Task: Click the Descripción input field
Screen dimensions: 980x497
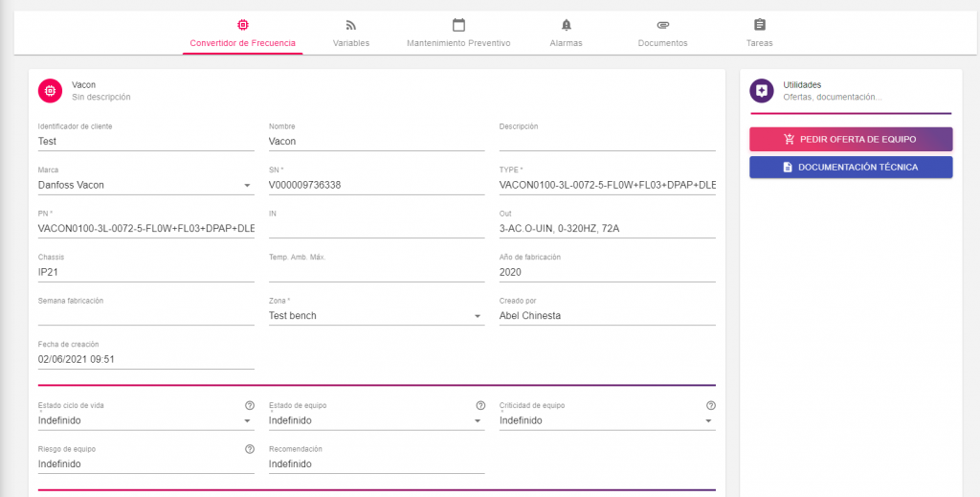Action: [x=607, y=142]
